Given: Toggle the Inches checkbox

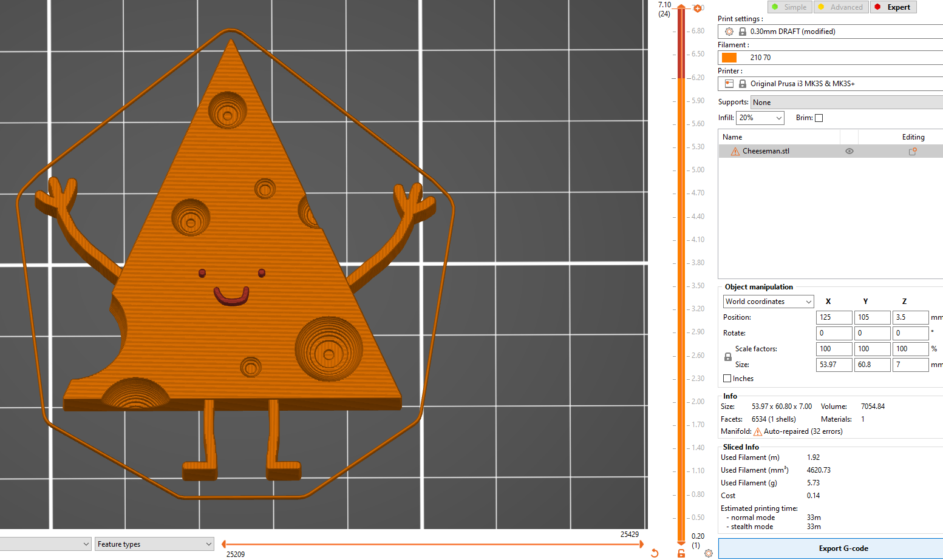Looking at the screenshot, I should pyautogui.click(x=727, y=378).
